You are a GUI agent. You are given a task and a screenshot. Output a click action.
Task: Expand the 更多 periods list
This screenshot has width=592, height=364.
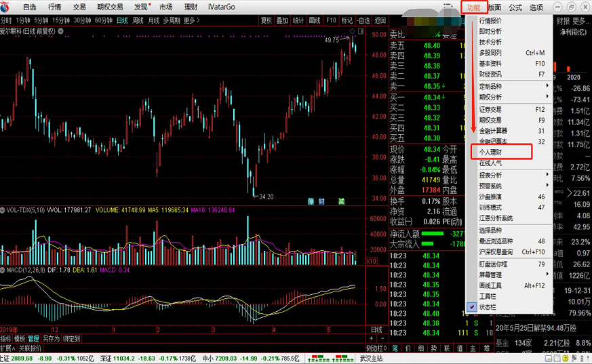coord(191,20)
